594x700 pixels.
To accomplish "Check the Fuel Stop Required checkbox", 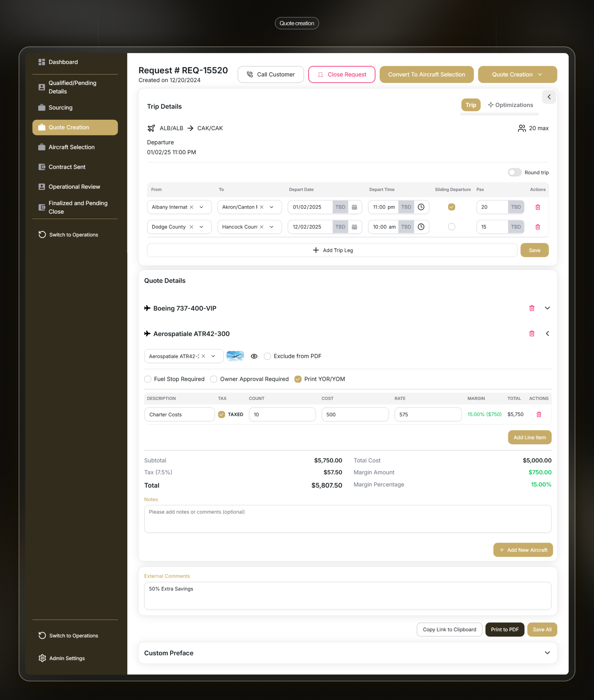I will click(x=148, y=379).
